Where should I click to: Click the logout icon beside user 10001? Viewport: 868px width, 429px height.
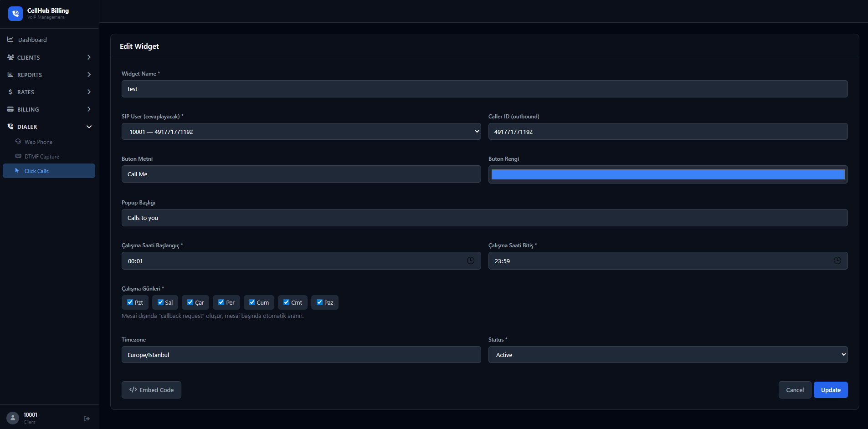[87, 418]
